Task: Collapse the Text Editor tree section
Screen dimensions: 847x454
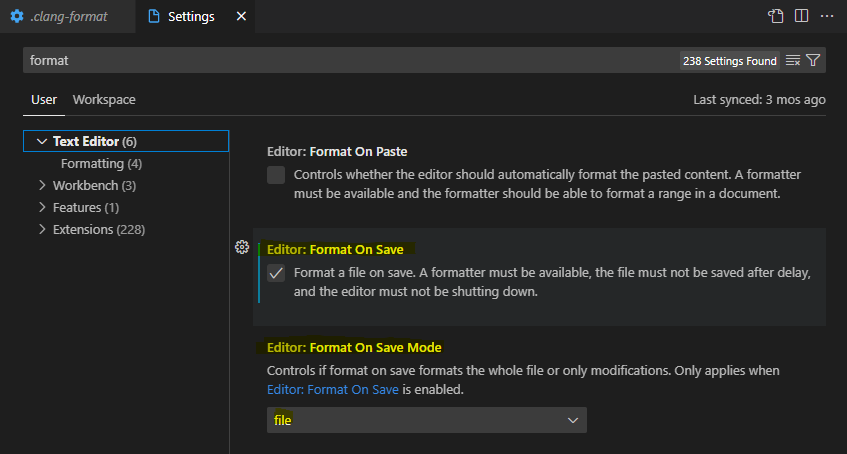Action: pos(42,142)
